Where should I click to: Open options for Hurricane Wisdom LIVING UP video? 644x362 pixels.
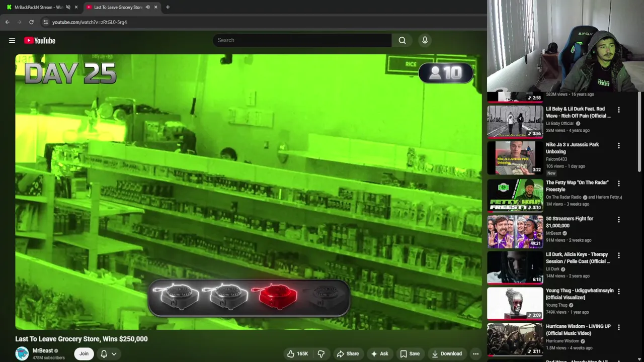coord(619,327)
